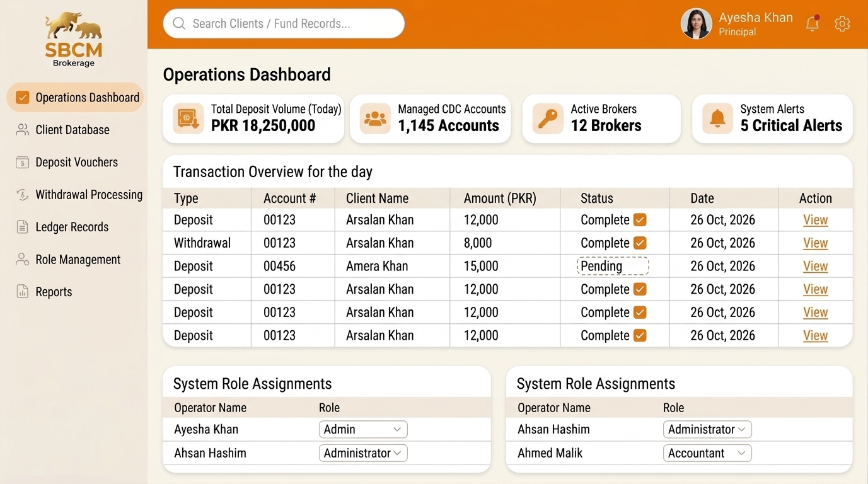This screenshot has width=868, height=484.
Task: Click the "Amount (PKR)" column header
Action: [x=500, y=198]
